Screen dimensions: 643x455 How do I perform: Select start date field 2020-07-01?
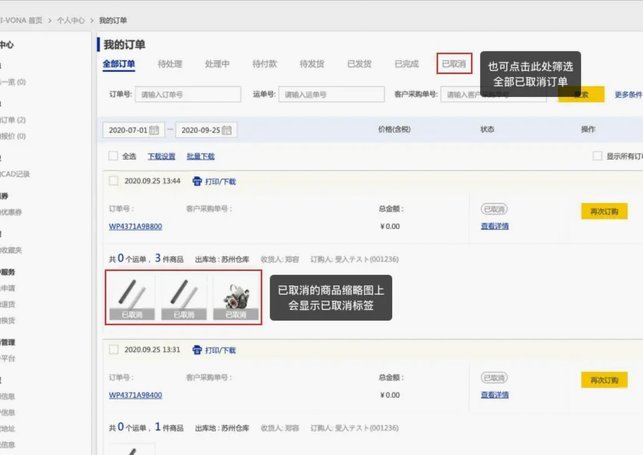(134, 130)
